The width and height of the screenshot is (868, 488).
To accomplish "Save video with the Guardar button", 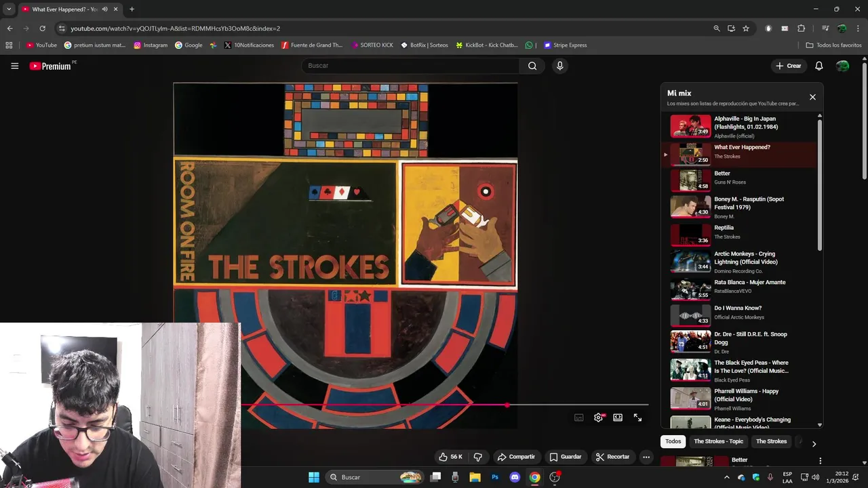I will [x=566, y=457].
